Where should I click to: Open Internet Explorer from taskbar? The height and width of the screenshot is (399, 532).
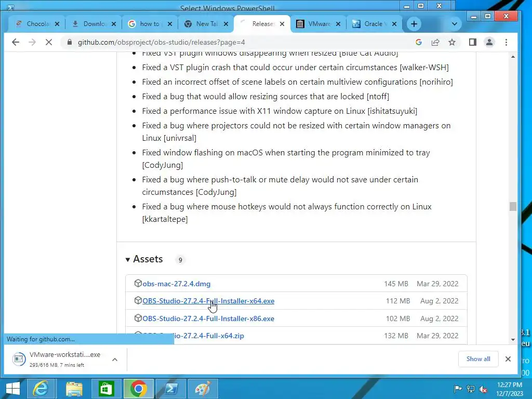40,389
